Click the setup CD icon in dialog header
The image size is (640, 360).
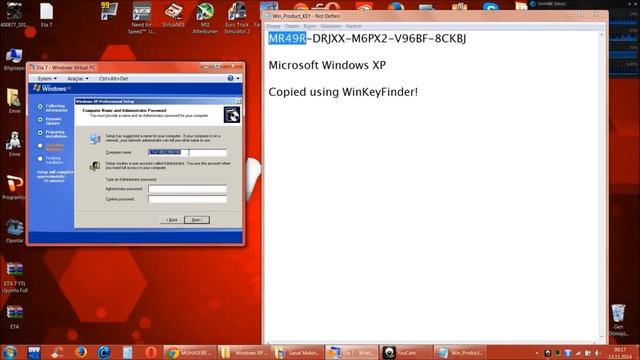click(x=231, y=115)
